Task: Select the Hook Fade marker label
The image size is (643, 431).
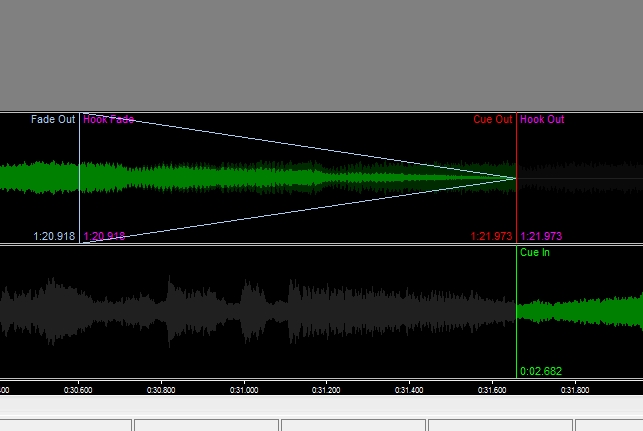Action: (108, 120)
